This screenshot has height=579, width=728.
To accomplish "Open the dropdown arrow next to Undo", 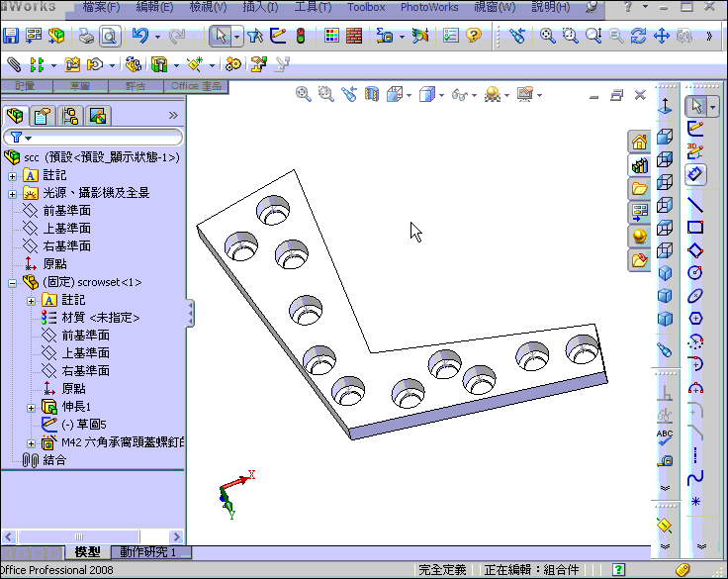I will click(158, 37).
